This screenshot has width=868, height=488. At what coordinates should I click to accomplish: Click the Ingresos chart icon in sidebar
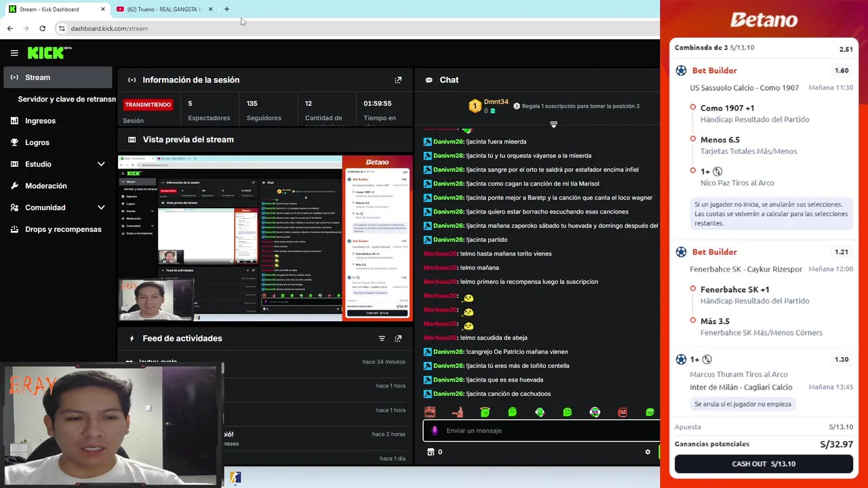point(14,121)
